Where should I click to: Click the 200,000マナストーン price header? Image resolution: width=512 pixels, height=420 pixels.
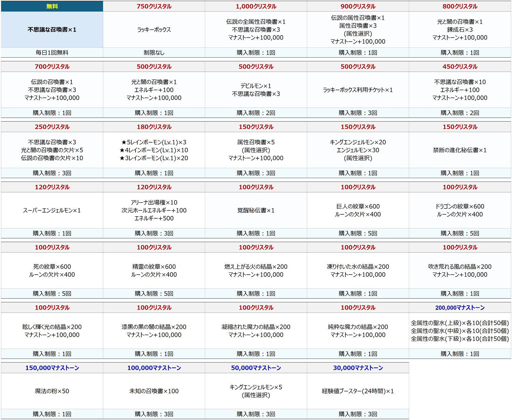tap(460, 308)
